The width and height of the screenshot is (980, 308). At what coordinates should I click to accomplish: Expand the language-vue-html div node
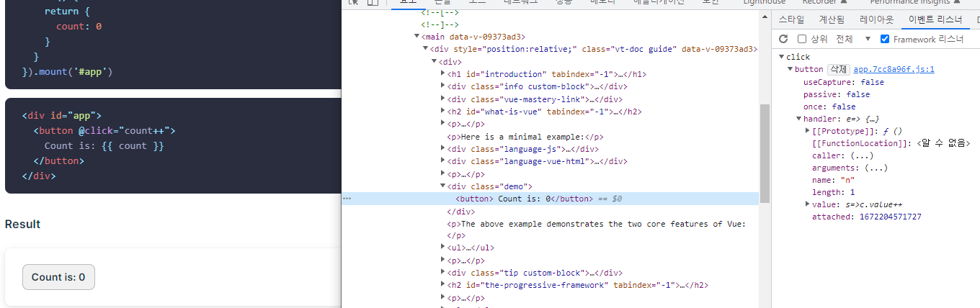[442, 161]
